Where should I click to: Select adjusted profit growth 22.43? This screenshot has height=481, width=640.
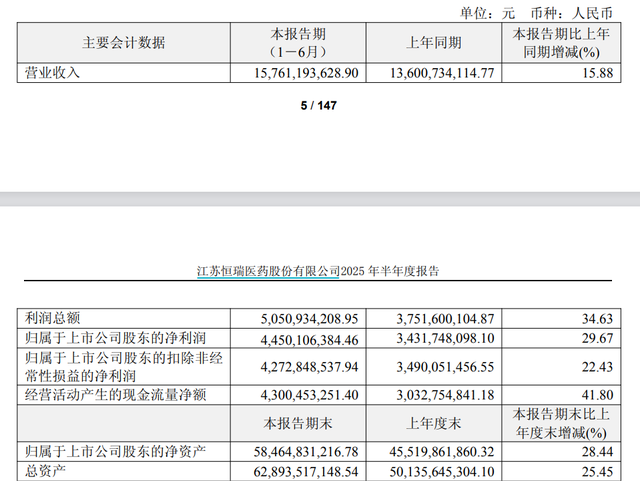598,367
